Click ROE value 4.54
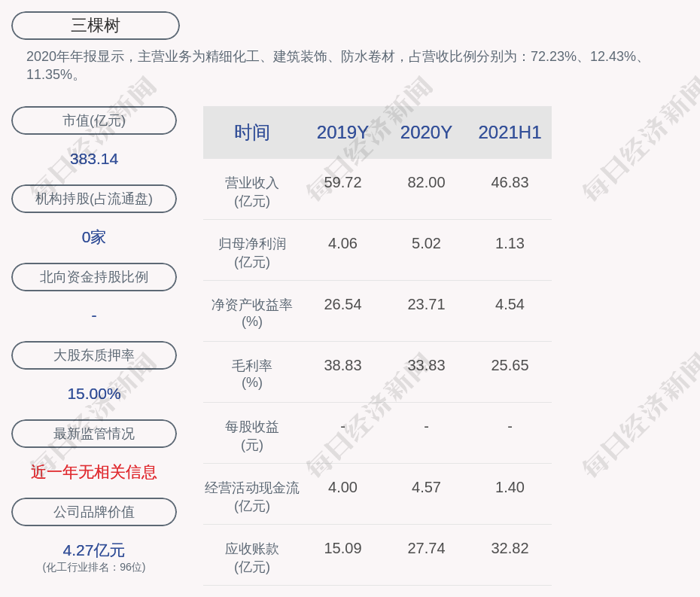Image resolution: width=700 pixels, height=597 pixels. pyautogui.click(x=510, y=305)
